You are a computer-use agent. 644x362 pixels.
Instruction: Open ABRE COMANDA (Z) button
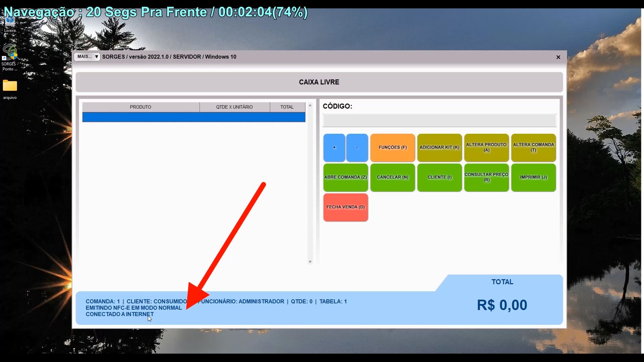pyautogui.click(x=345, y=177)
